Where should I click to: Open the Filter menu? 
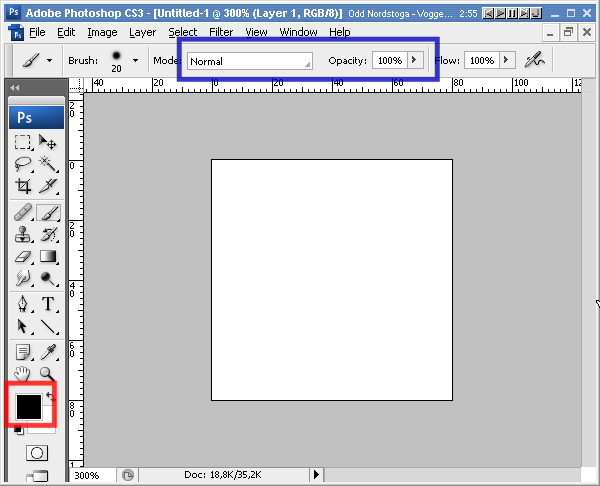[x=221, y=32]
